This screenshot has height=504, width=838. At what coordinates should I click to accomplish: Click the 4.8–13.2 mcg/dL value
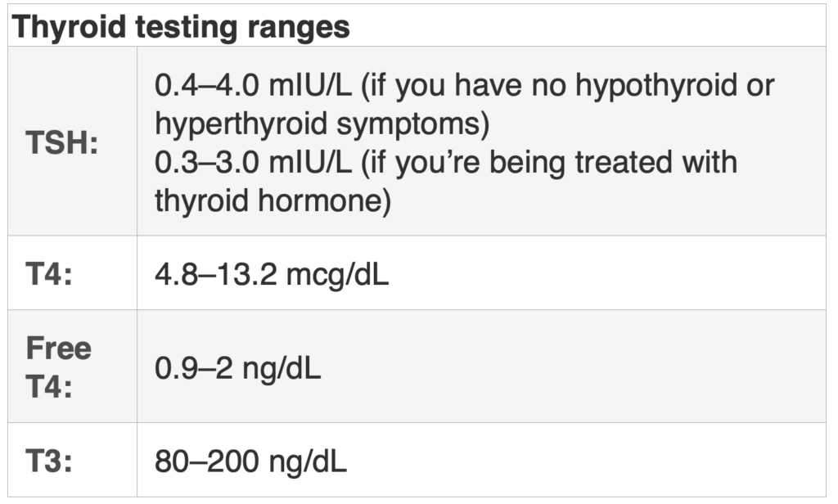coord(272,274)
